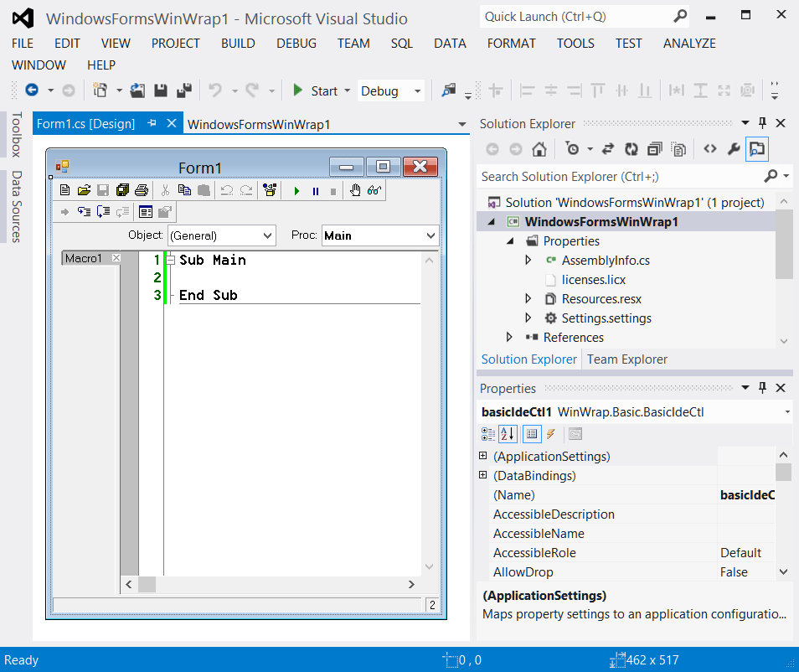
Task: Run the macro with the green play icon
Action: [296, 191]
